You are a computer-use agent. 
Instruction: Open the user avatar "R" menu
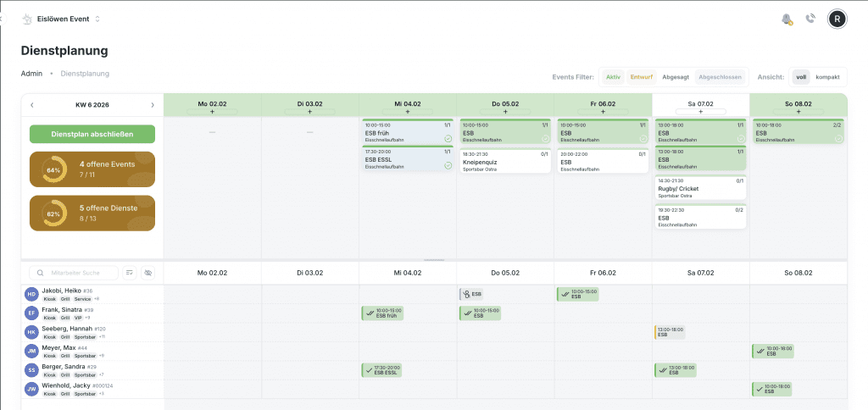pyautogui.click(x=837, y=19)
